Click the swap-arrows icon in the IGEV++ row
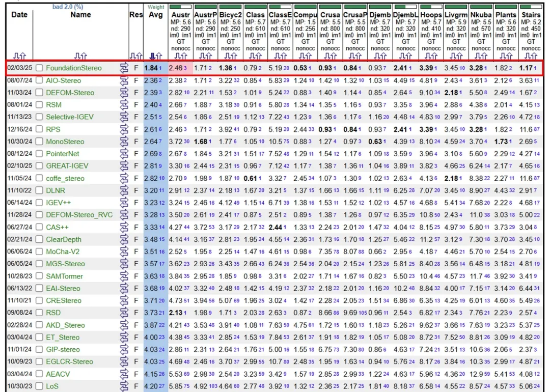This screenshot has width=550, height=392. tap(124, 203)
